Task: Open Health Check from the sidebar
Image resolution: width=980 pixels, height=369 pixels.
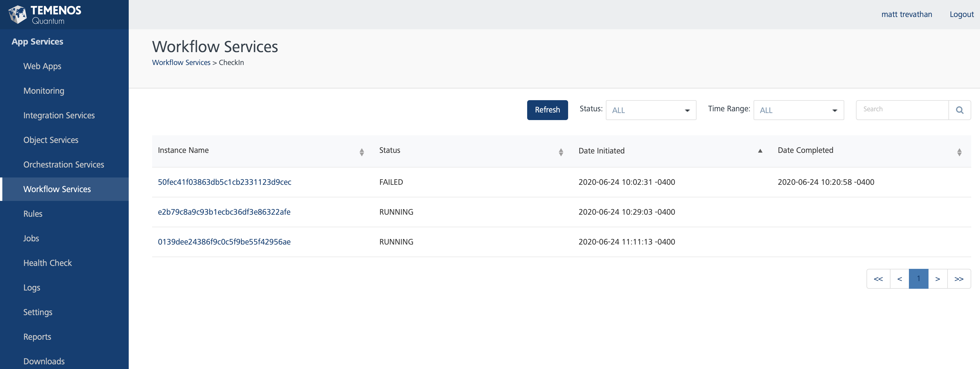Action: click(48, 263)
